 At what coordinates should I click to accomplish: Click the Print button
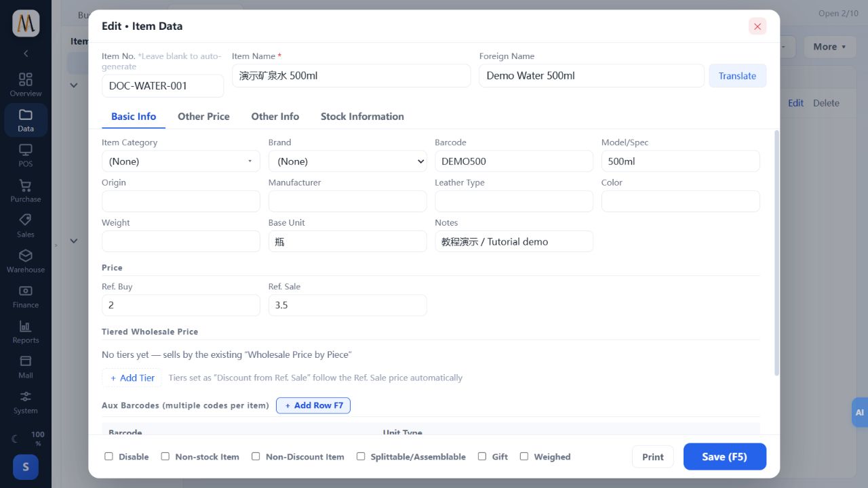[x=653, y=457]
